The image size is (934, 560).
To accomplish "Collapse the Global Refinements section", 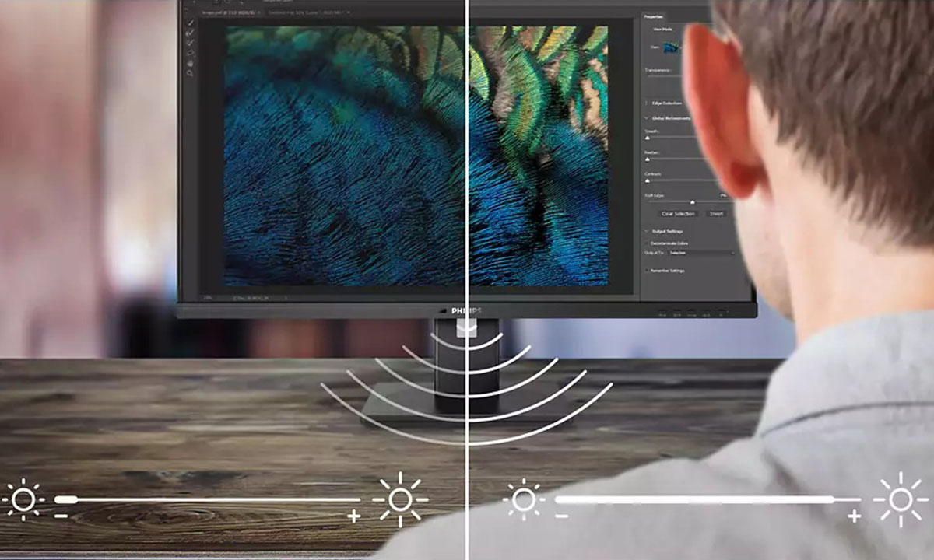I will (646, 118).
